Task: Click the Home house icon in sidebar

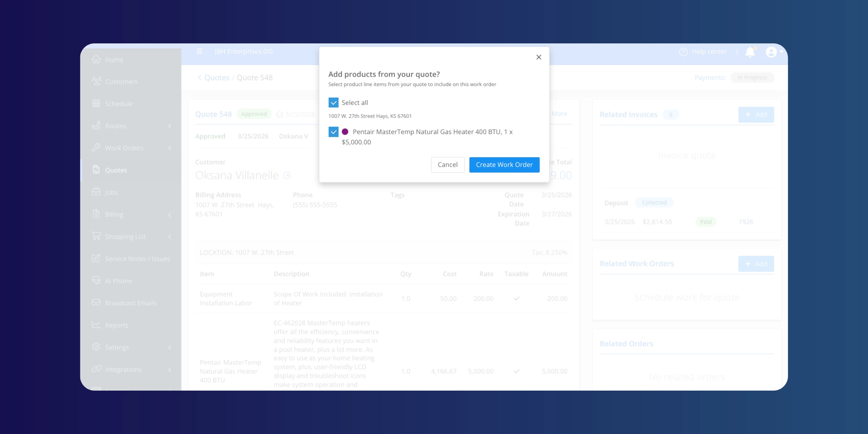Action: click(96, 59)
